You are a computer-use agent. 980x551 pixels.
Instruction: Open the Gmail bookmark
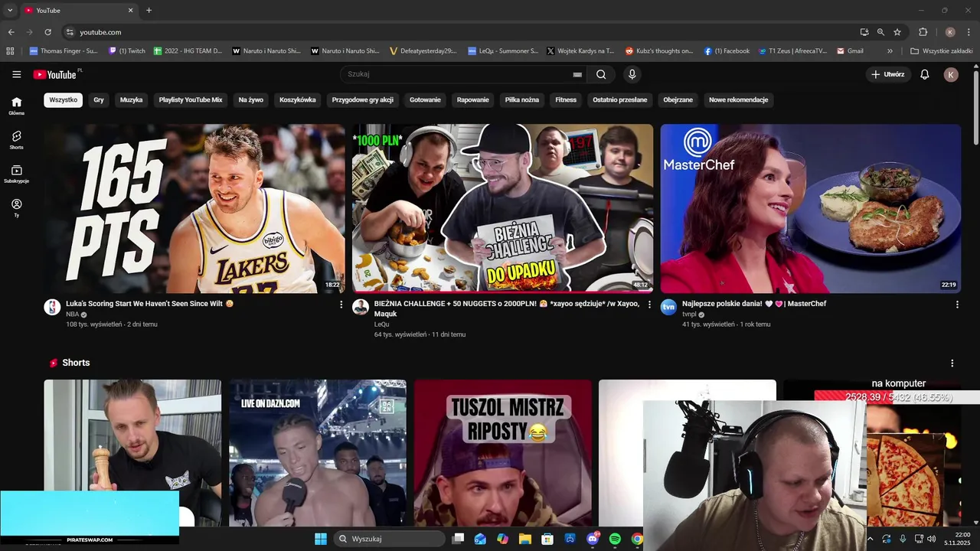[x=851, y=51]
